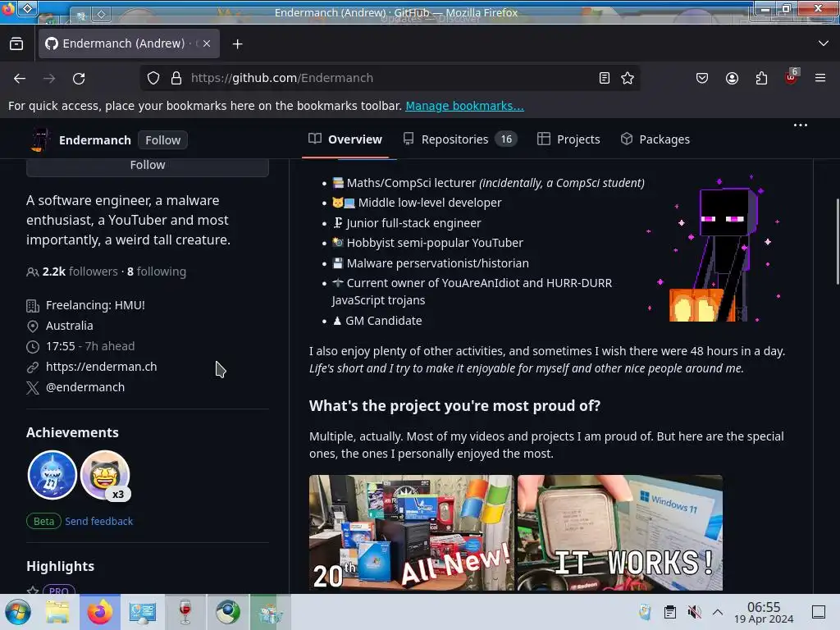
Task: Click the Beta label
Action: (44, 521)
